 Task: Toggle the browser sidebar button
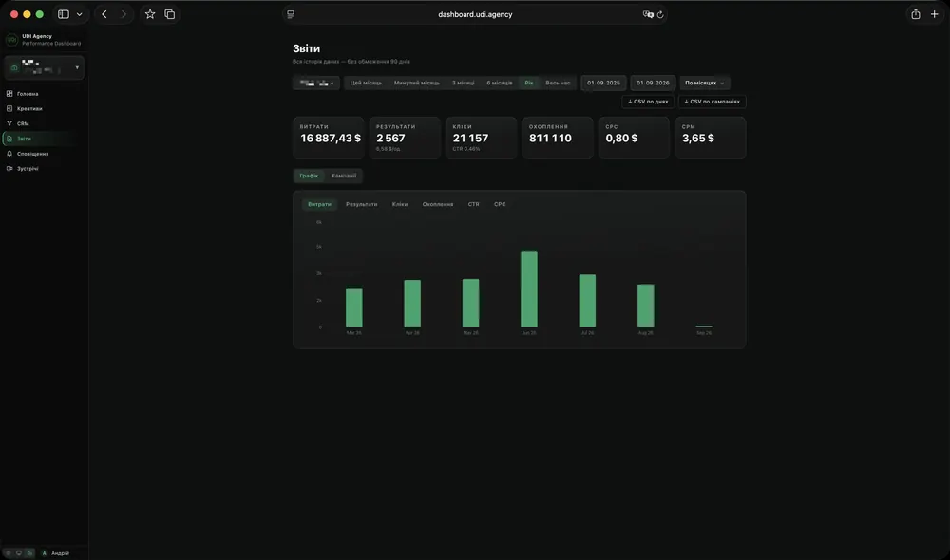coord(63,14)
